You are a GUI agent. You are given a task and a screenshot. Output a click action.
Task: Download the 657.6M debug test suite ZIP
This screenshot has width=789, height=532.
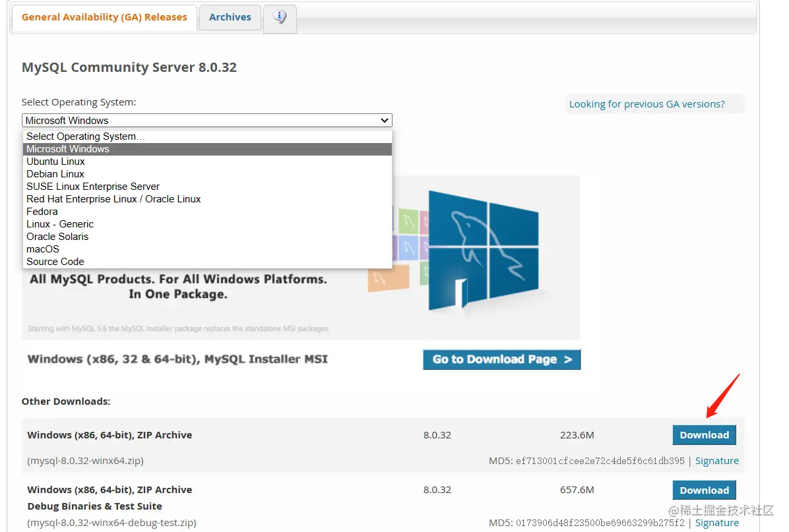(x=704, y=490)
